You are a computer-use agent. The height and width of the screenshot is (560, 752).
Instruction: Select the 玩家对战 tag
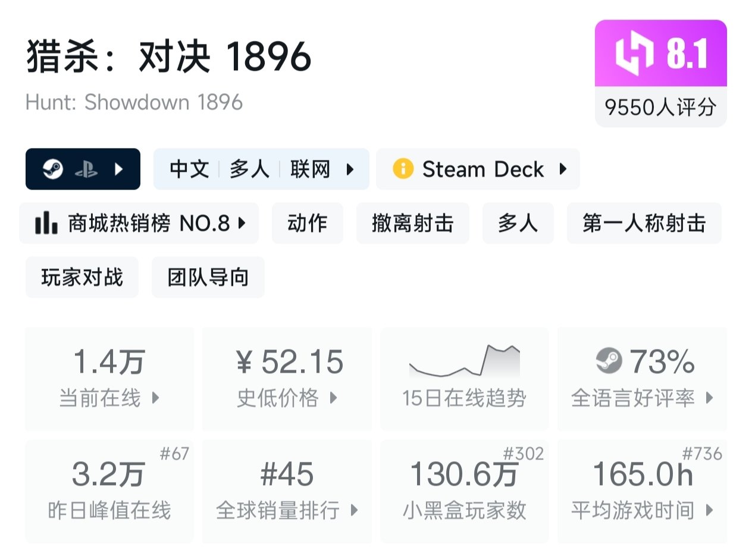pyautogui.click(x=82, y=278)
